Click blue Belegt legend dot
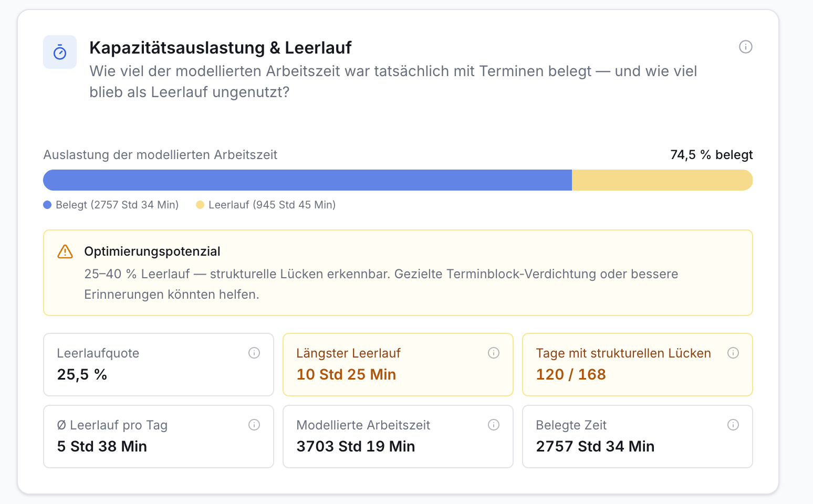Image resolution: width=813 pixels, height=504 pixels. point(47,205)
